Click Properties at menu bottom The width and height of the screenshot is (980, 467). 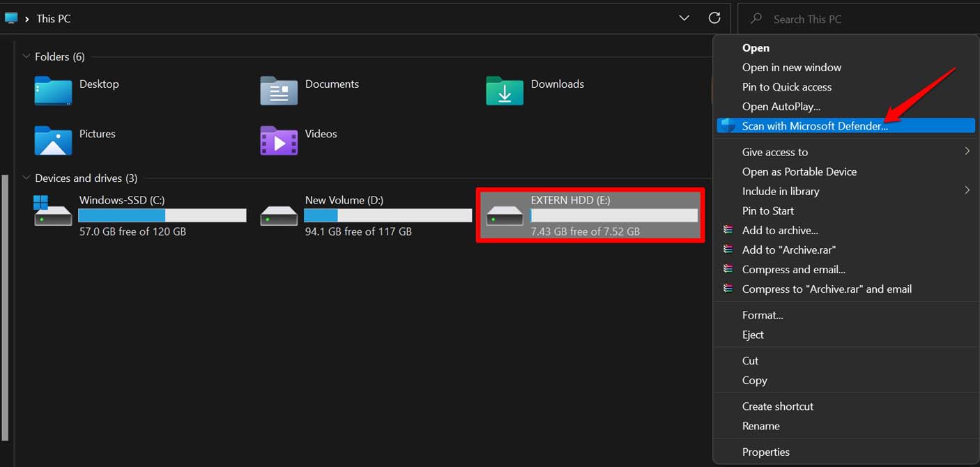coord(766,452)
